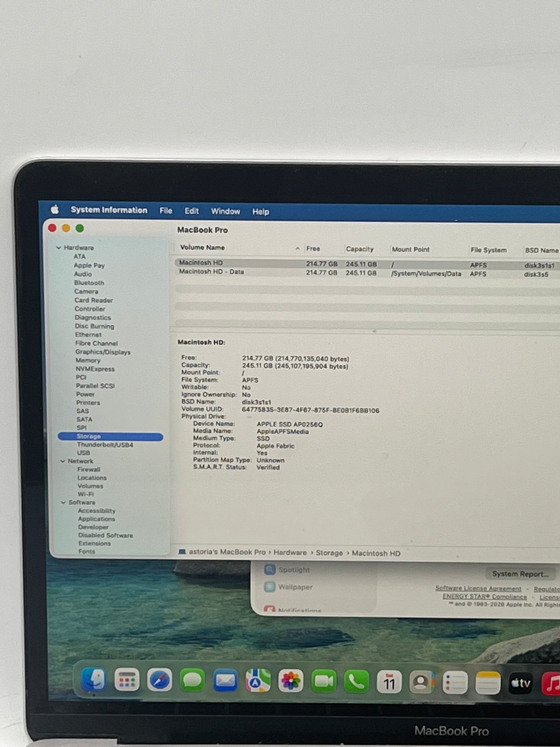Open the System Information menu
The image size is (560, 747).
(x=109, y=210)
